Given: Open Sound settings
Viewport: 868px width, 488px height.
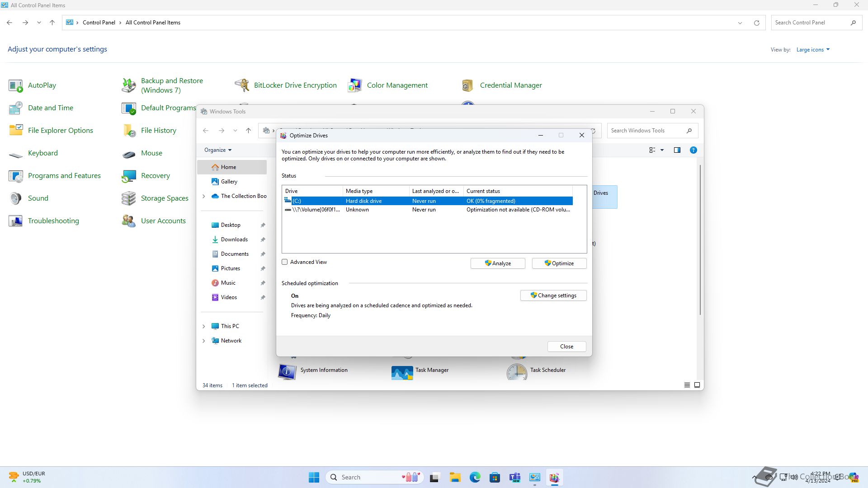Looking at the screenshot, I should tap(28, 198).
